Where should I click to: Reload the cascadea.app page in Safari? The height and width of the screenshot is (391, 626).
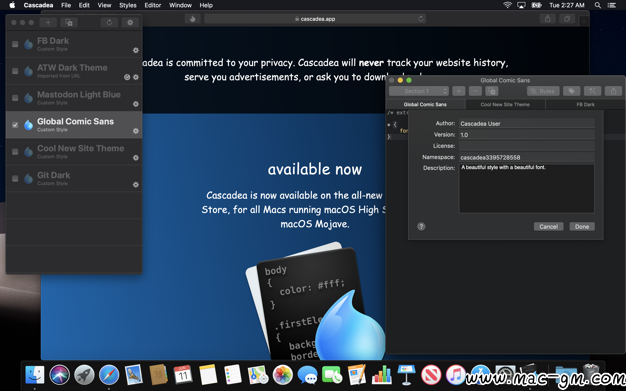tap(420, 19)
